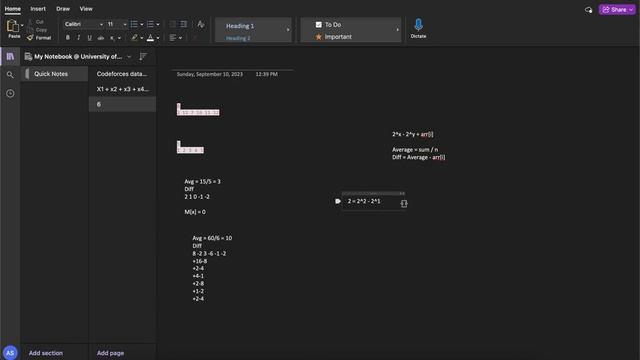Expand the heading styles gallery

[x=288, y=30]
